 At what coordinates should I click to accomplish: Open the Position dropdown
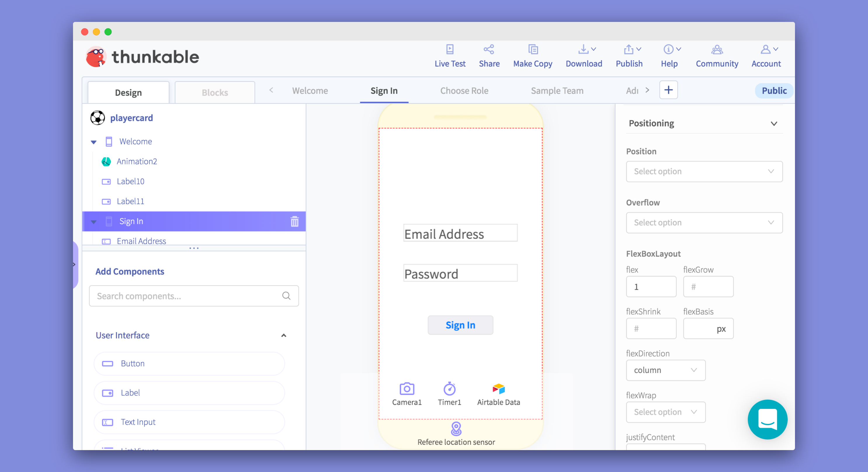(704, 171)
